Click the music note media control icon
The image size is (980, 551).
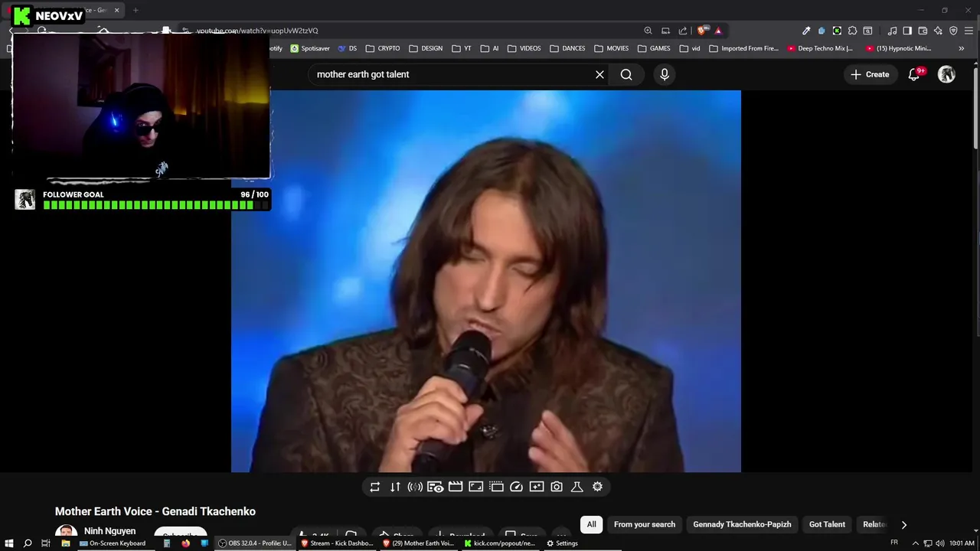coord(892,31)
